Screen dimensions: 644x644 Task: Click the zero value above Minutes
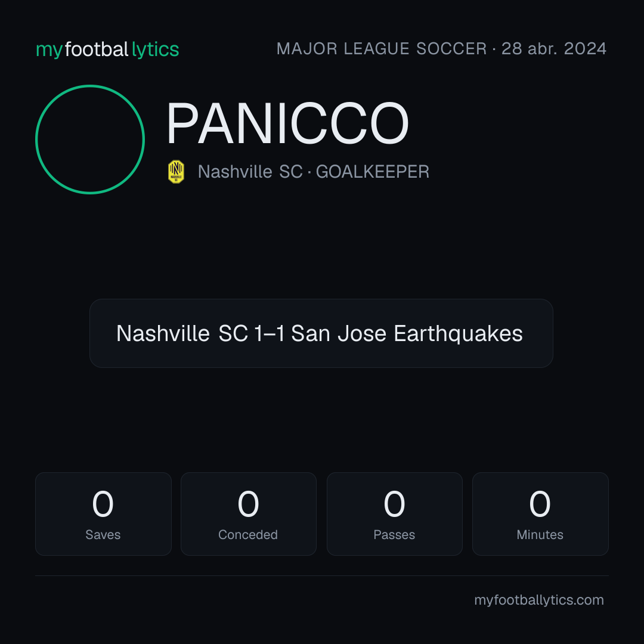[540, 504]
